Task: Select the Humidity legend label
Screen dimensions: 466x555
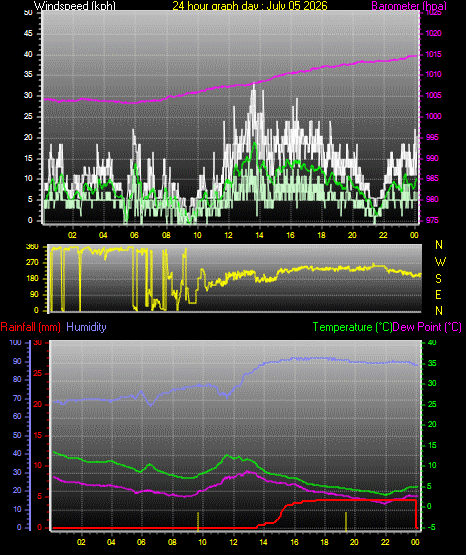Action: pyautogui.click(x=86, y=327)
